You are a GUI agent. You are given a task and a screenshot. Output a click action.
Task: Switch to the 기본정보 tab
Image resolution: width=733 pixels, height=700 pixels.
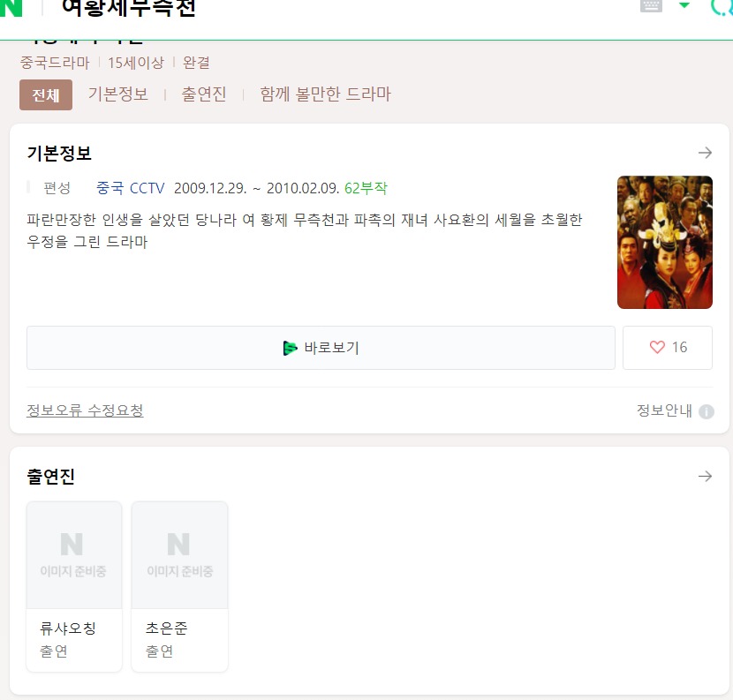(118, 94)
